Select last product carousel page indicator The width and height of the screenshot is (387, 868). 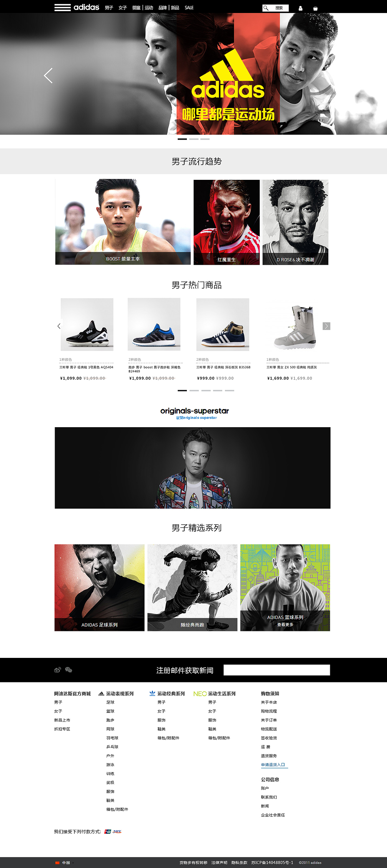tap(229, 390)
